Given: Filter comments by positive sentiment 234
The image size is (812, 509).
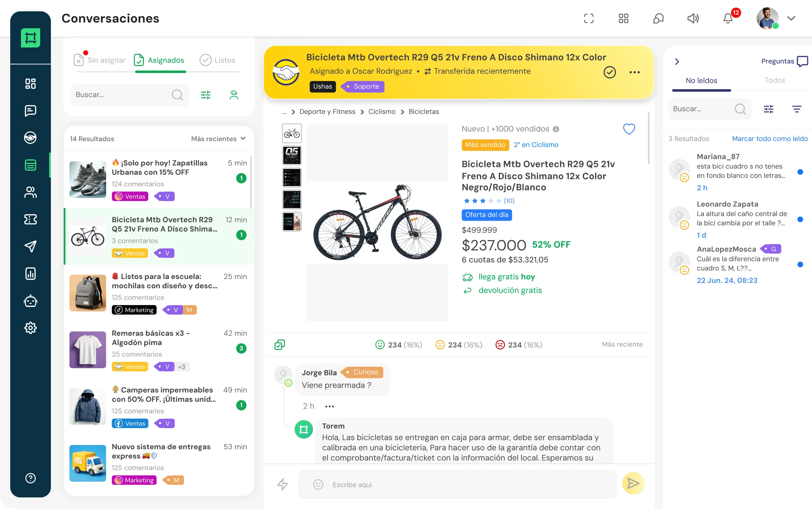Looking at the screenshot, I should (398, 345).
